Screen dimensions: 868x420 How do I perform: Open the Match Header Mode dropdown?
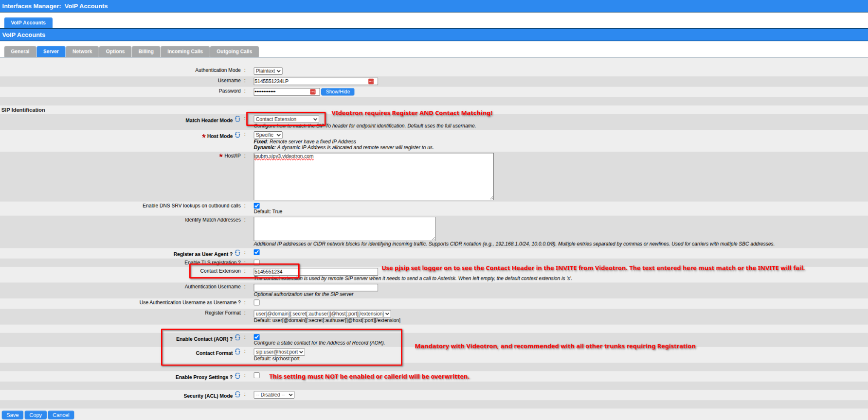pos(286,119)
